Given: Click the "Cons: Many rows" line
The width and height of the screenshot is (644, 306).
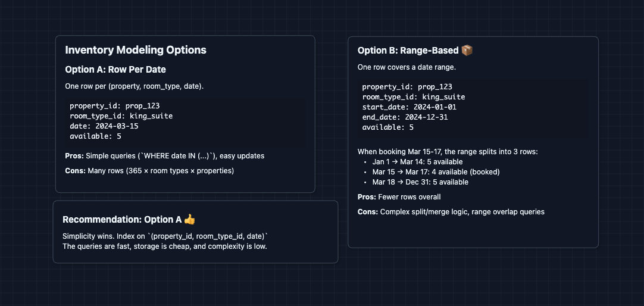Looking at the screenshot, I should point(149,171).
